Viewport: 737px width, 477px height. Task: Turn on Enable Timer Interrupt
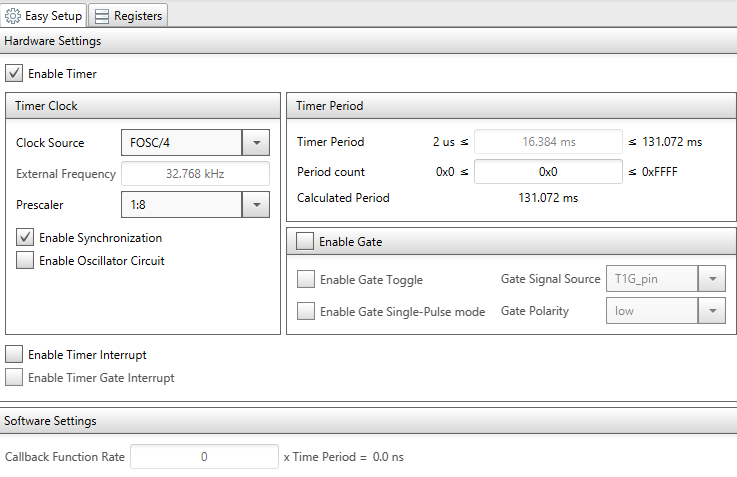click(14, 355)
